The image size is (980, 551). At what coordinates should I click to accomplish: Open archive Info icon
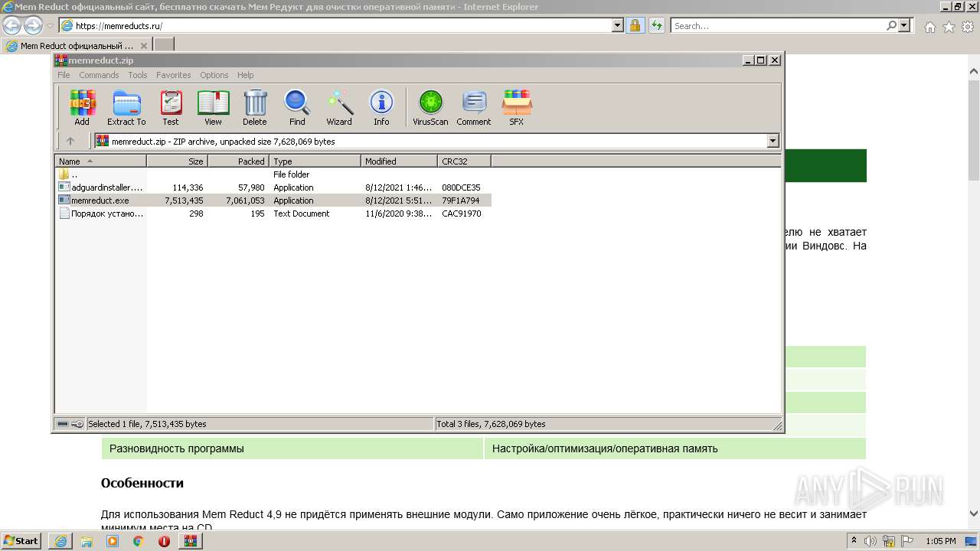click(x=381, y=108)
